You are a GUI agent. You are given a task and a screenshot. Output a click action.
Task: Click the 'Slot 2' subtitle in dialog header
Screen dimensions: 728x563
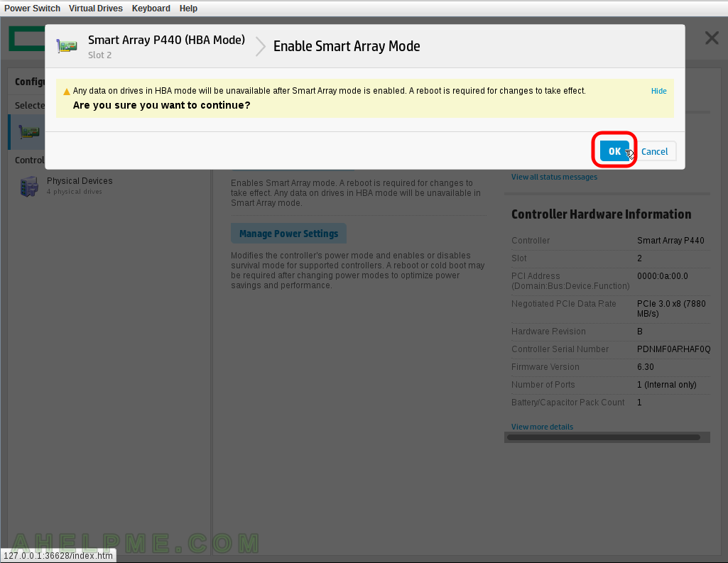tap(100, 55)
